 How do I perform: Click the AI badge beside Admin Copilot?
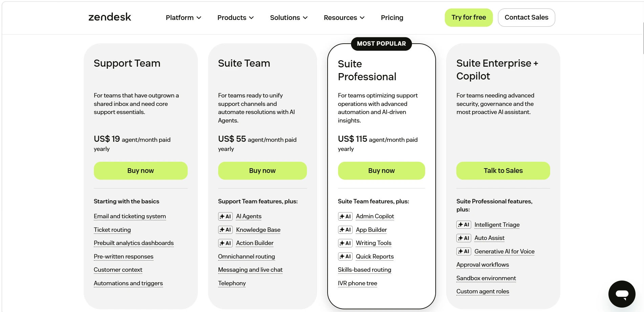pos(345,217)
